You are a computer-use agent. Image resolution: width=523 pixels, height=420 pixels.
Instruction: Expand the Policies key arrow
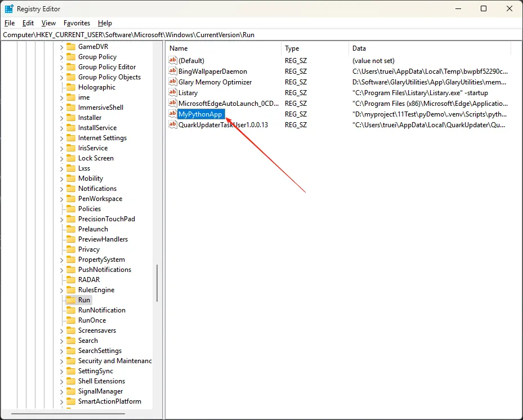[61, 209]
